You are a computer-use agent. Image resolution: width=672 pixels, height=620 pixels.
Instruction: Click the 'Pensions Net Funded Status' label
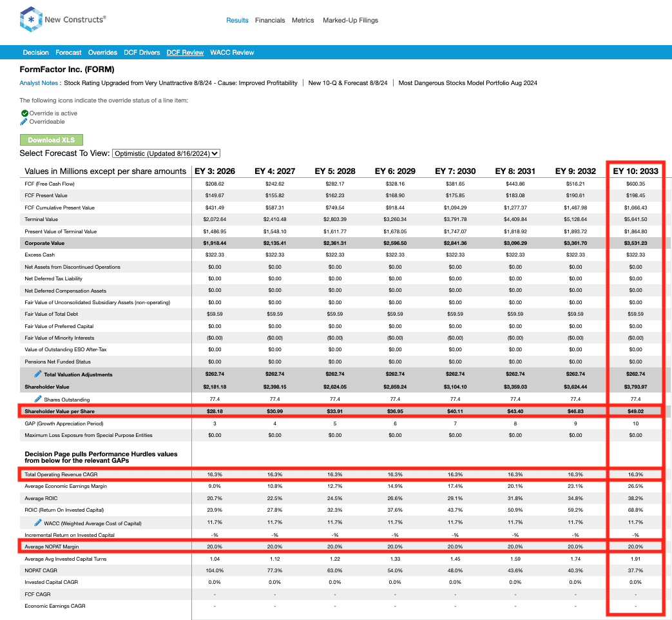[58, 362]
